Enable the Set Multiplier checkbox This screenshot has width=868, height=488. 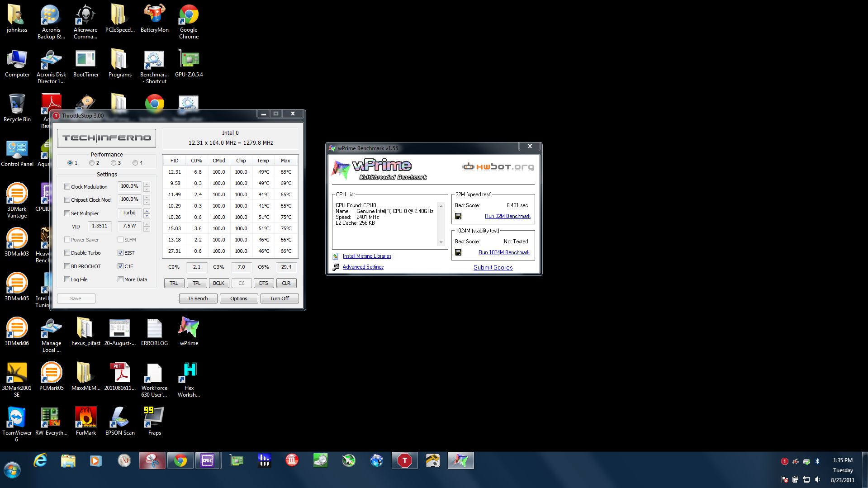[67, 213]
